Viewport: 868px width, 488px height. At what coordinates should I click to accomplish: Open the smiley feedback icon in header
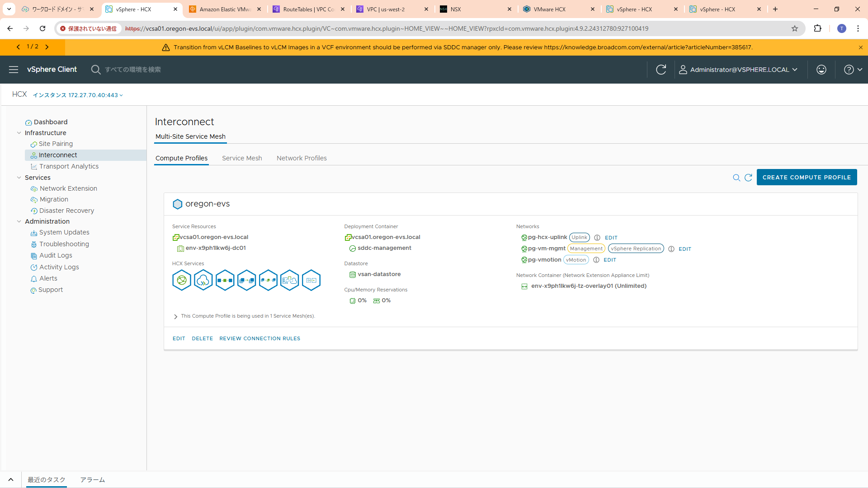point(821,70)
